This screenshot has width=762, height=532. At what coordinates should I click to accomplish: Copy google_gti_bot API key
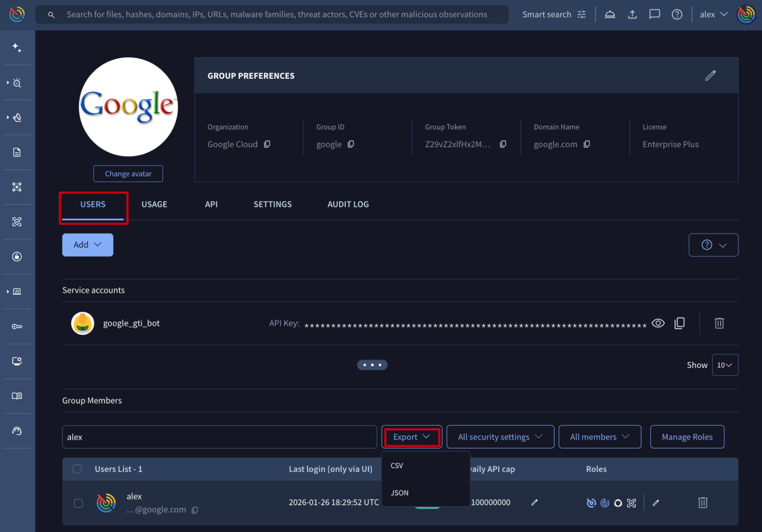tap(680, 323)
